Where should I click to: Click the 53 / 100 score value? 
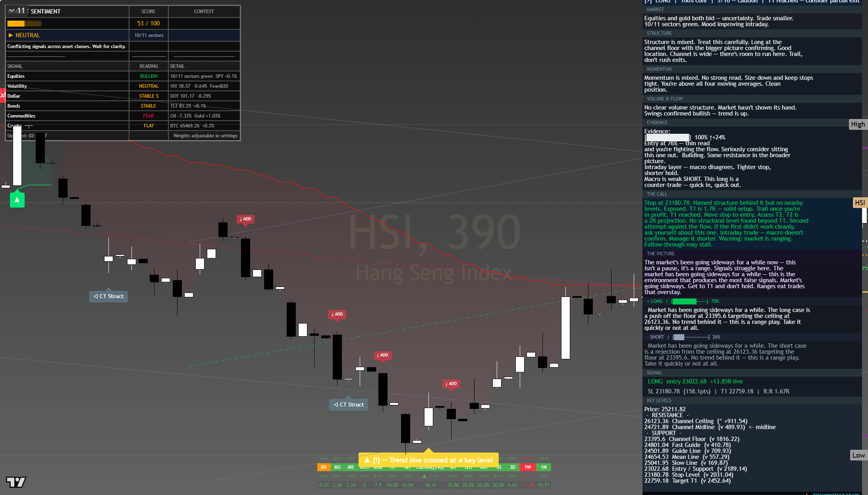point(149,23)
